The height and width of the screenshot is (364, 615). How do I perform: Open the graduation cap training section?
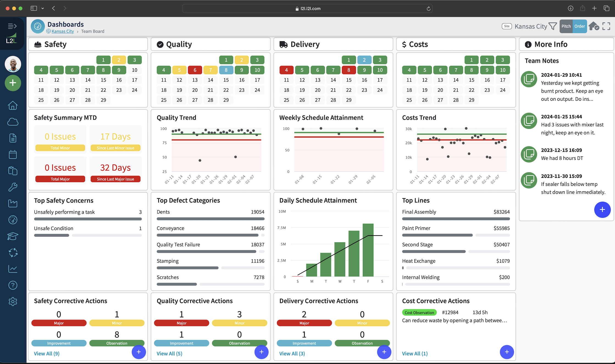click(x=13, y=236)
